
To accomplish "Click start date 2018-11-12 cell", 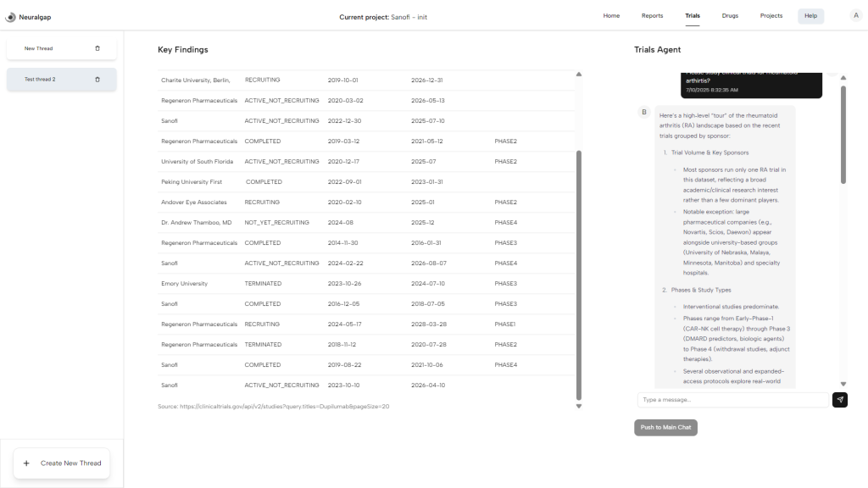I will pyautogui.click(x=342, y=345).
